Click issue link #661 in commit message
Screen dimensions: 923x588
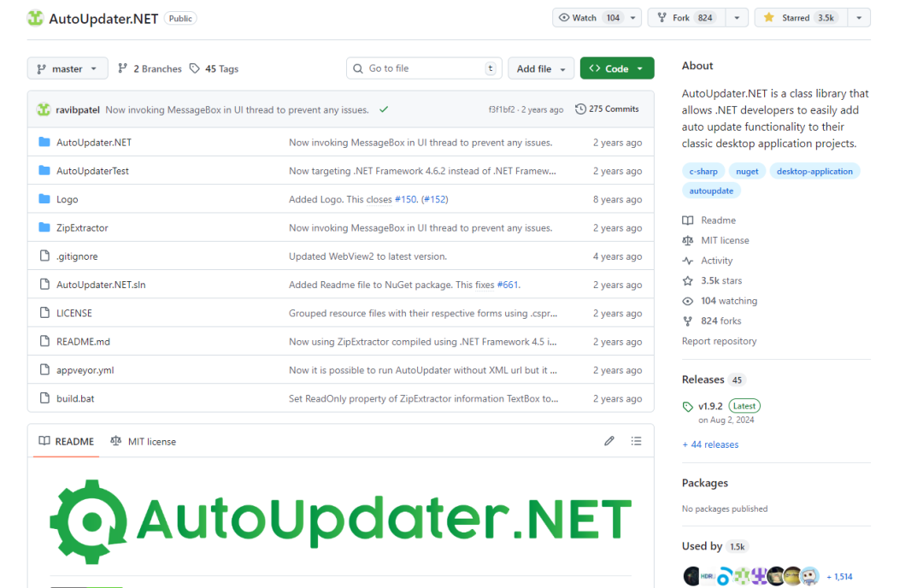coord(508,285)
